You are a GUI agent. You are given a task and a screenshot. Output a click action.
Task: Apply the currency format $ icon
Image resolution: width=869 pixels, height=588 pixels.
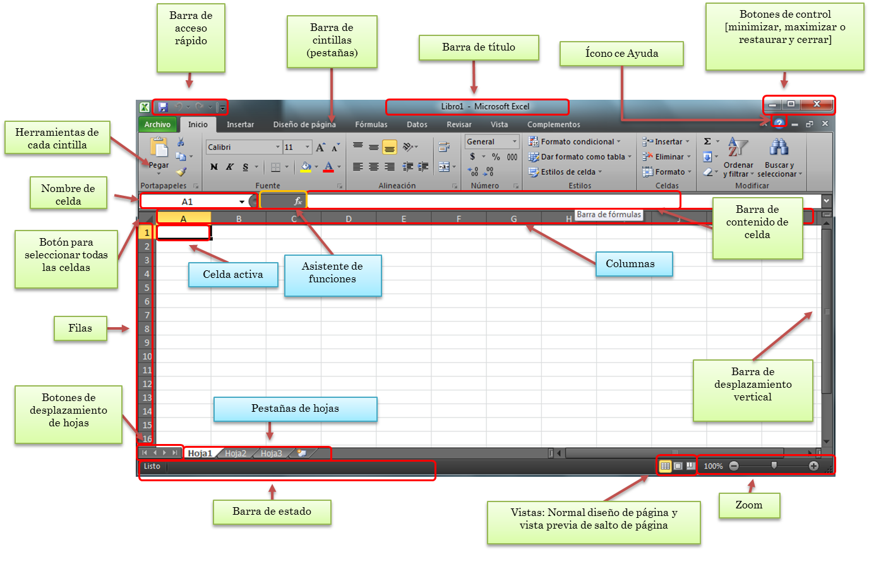click(472, 156)
